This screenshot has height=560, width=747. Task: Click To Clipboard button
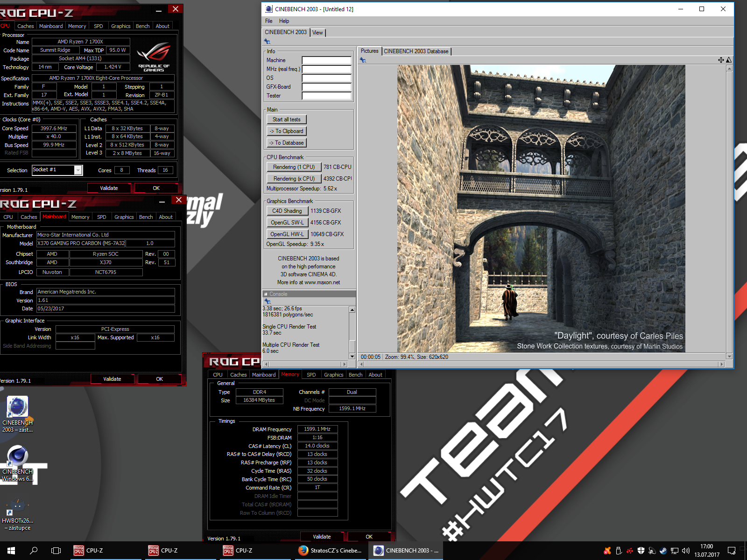[287, 131]
